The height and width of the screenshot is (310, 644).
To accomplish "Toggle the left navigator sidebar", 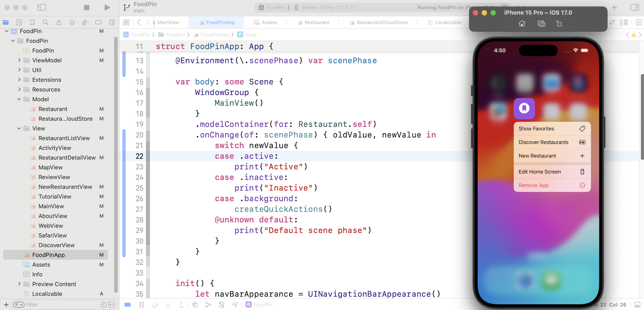I will coord(42,7).
